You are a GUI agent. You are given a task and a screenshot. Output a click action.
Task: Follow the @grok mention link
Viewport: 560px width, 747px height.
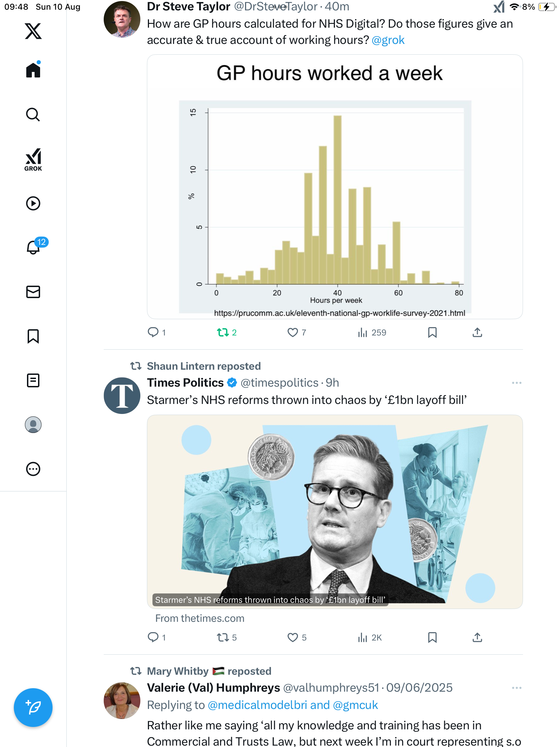pos(388,40)
